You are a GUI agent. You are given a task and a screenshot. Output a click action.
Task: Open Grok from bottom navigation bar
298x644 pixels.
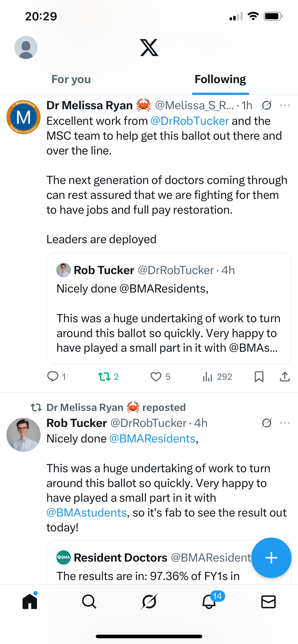pos(149,602)
